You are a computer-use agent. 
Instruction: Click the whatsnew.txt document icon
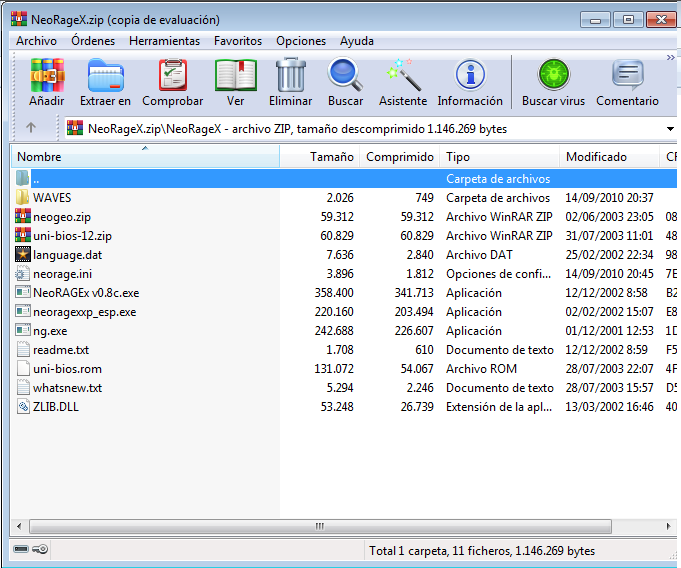[x=23, y=387]
